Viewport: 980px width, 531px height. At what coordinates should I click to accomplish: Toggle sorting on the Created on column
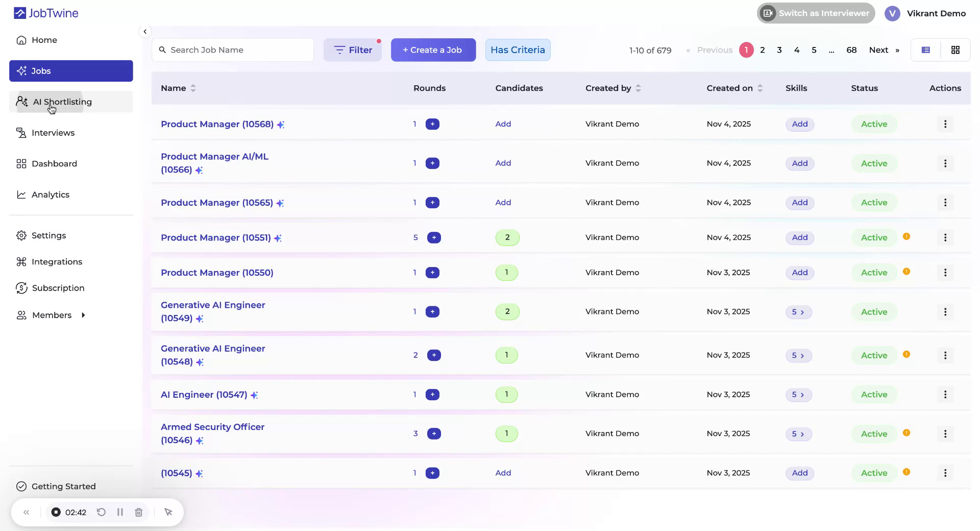click(x=761, y=88)
